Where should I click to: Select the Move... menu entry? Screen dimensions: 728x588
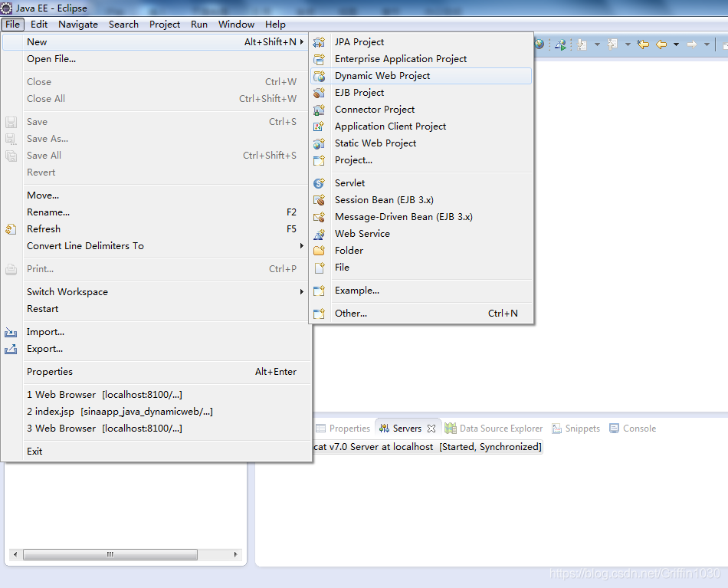(x=155, y=195)
